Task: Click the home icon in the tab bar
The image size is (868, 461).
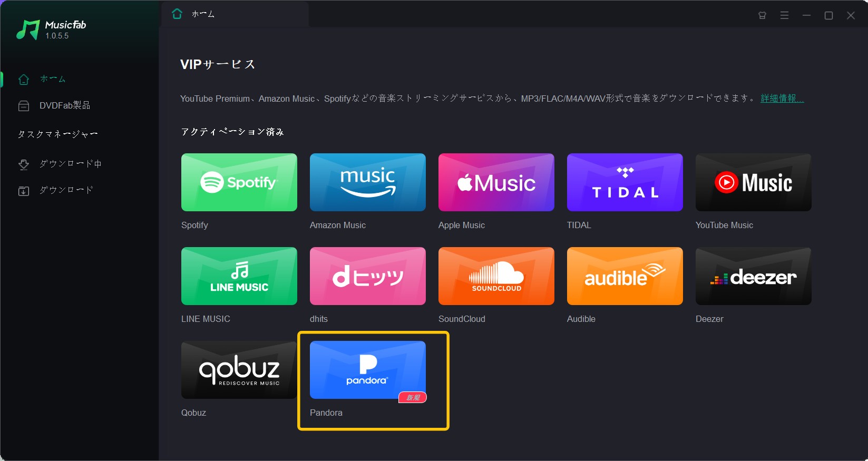Action: 177,14
